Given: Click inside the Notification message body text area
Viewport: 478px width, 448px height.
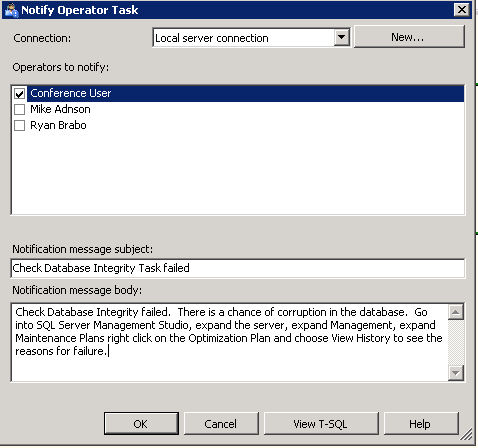Looking at the screenshot, I should tap(230, 342).
